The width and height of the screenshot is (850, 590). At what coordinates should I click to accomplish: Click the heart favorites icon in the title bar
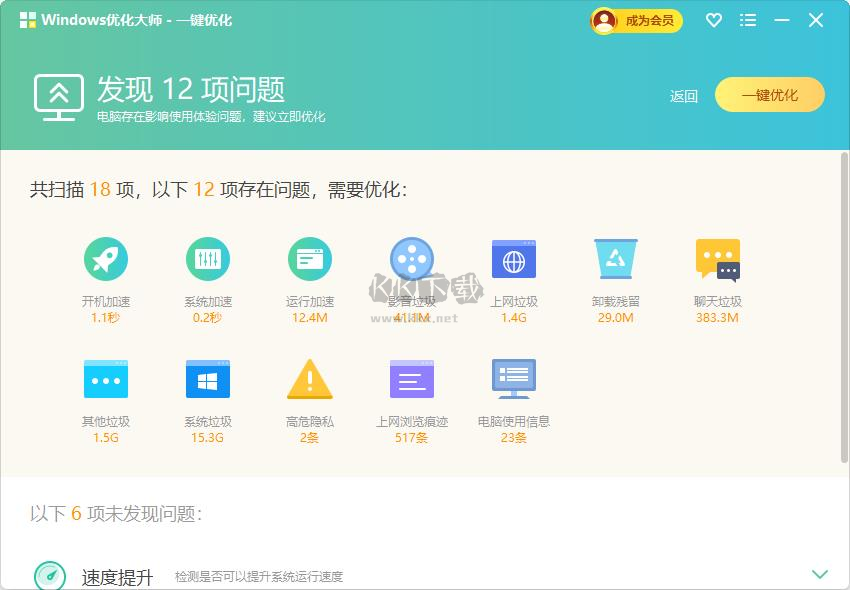(x=714, y=21)
